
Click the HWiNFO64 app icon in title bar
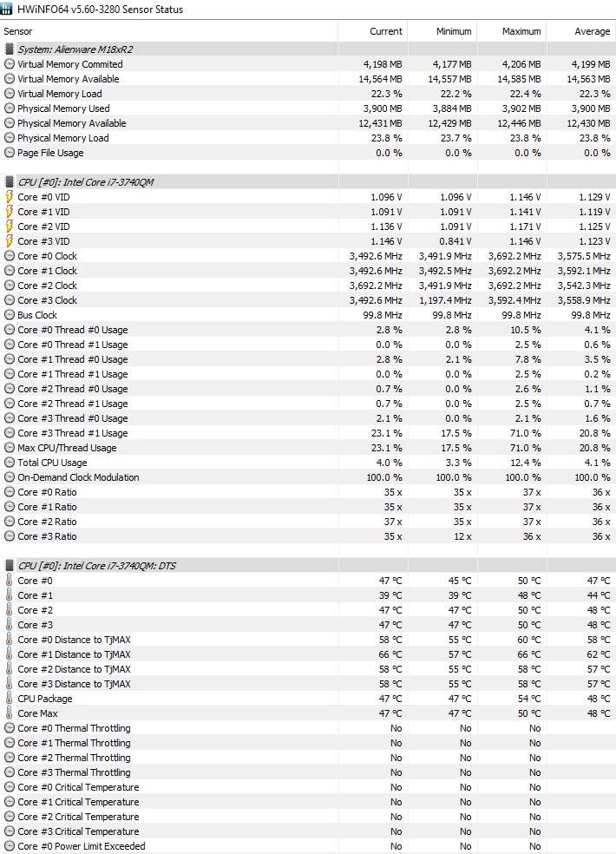pos(7,9)
